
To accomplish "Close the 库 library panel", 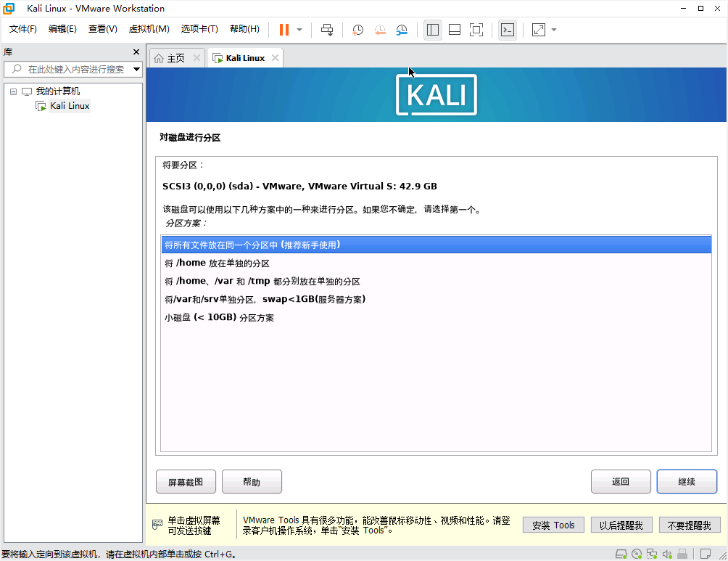I will 136,52.
